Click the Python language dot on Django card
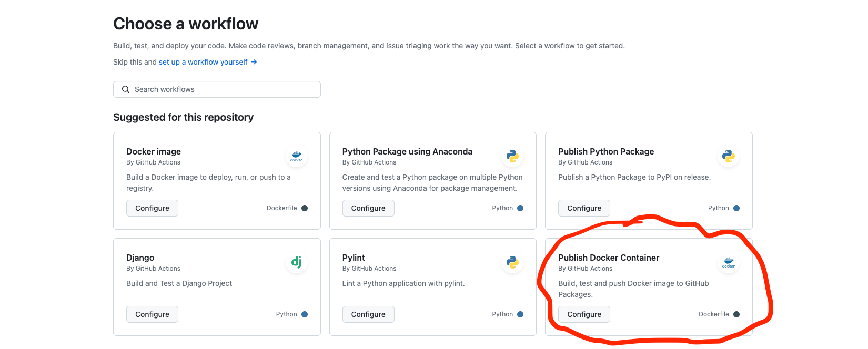 click(305, 314)
